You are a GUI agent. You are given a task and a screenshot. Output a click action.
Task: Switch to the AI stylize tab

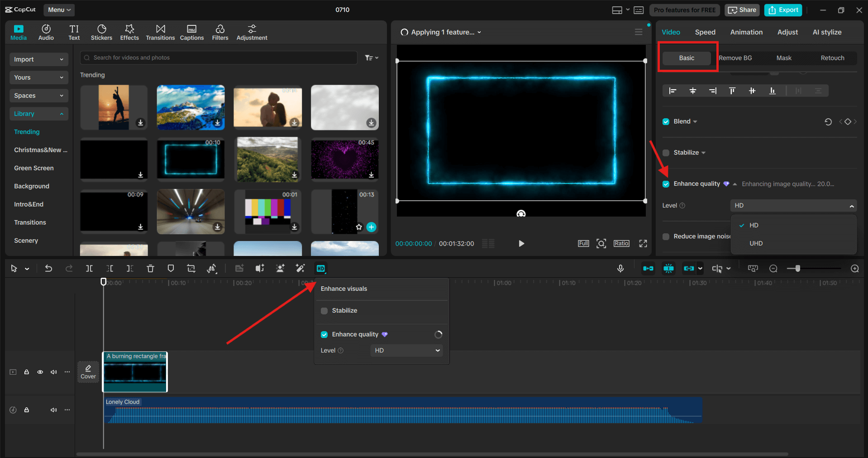click(827, 32)
